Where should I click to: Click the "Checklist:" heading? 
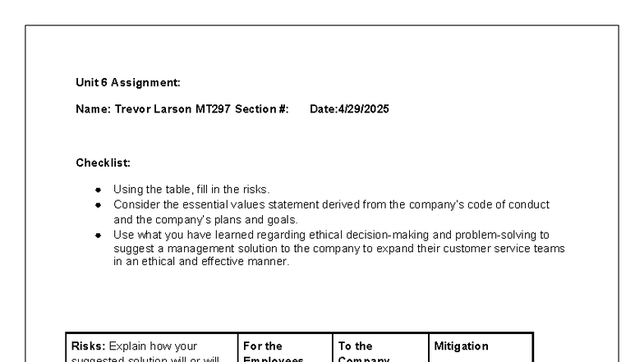pyautogui.click(x=103, y=163)
